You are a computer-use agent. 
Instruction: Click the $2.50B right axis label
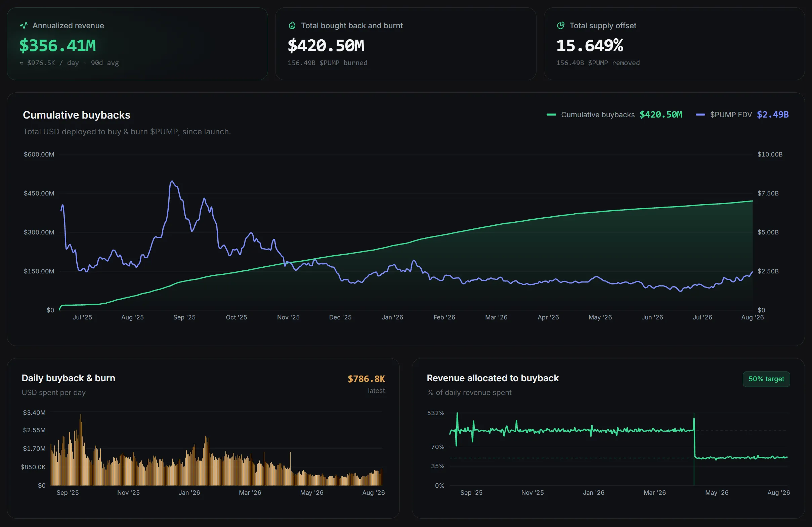[768, 271]
